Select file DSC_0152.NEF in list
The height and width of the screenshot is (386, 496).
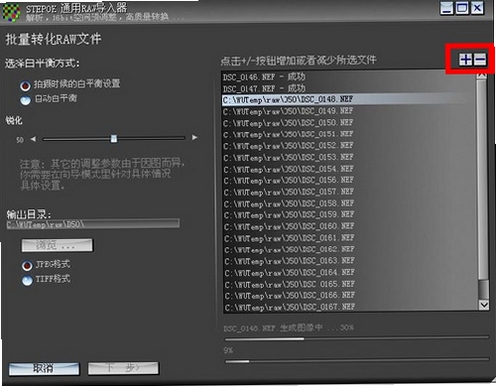coord(349,146)
